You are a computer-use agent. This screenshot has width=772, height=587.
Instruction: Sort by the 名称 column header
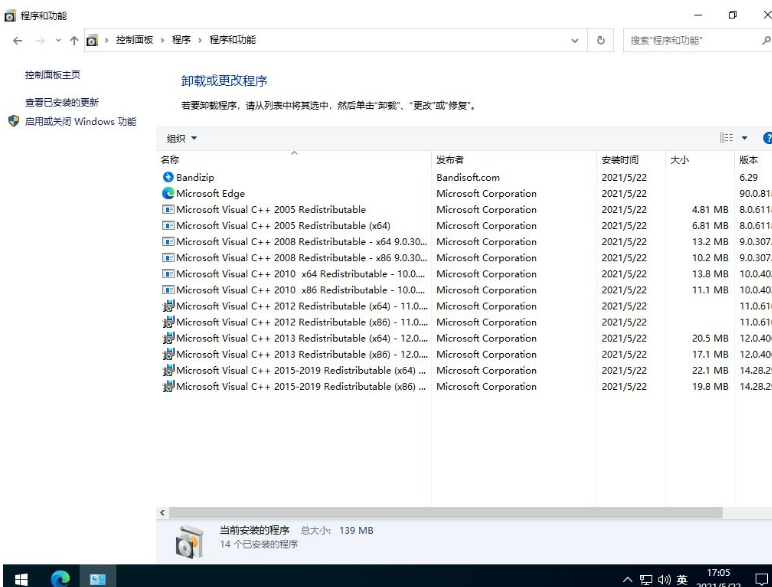pos(294,160)
